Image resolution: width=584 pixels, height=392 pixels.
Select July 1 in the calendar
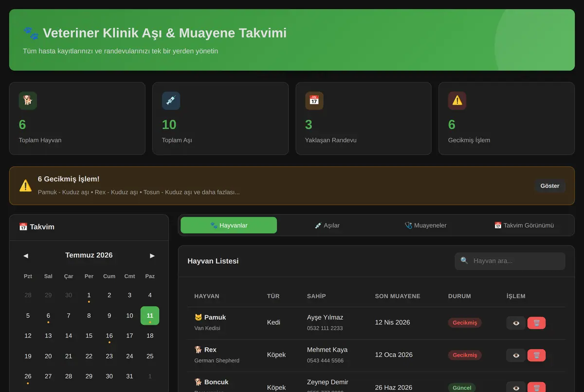click(x=89, y=295)
